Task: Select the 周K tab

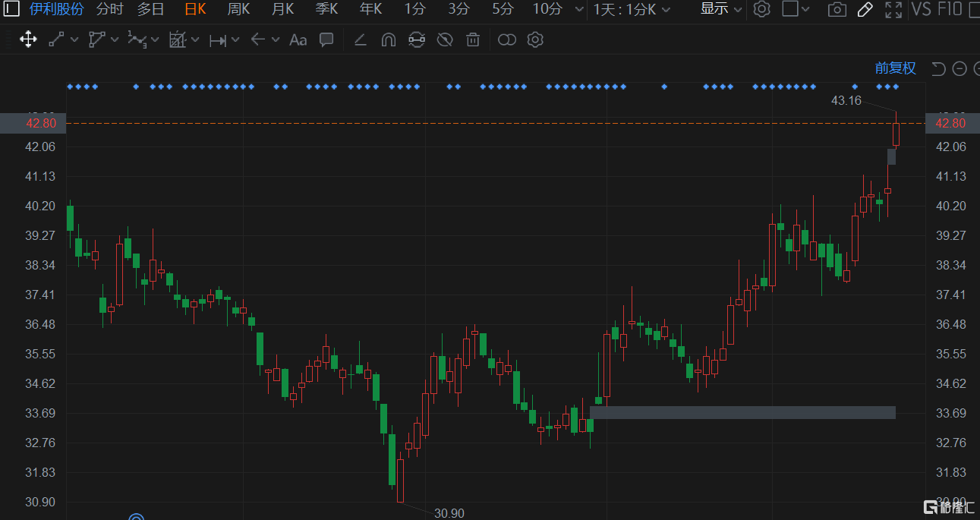Action: (238, 9)
